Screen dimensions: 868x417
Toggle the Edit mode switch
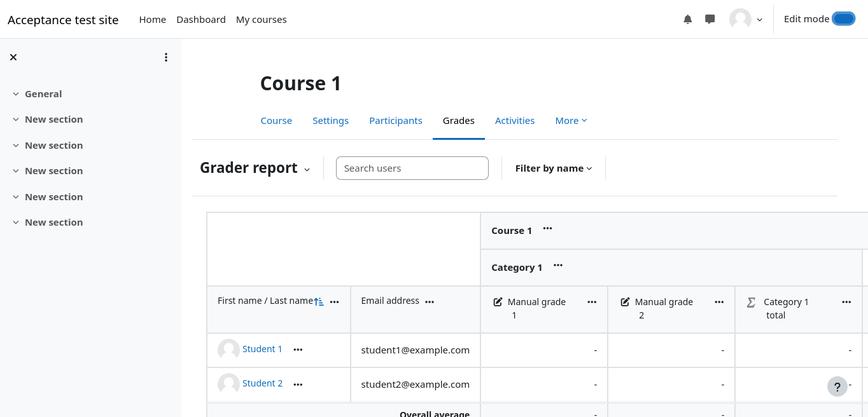tap(843, 19)
